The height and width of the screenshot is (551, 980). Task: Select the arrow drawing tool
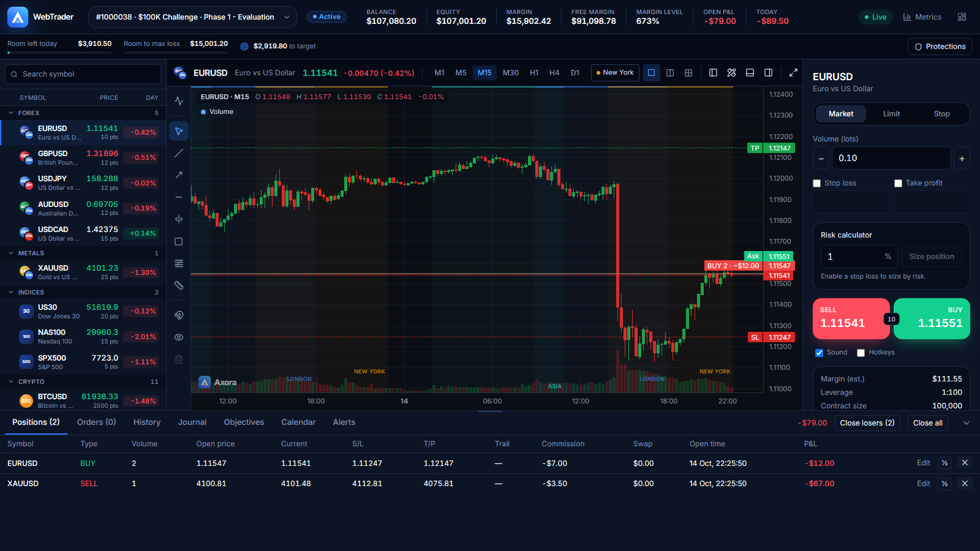(179, 175)
